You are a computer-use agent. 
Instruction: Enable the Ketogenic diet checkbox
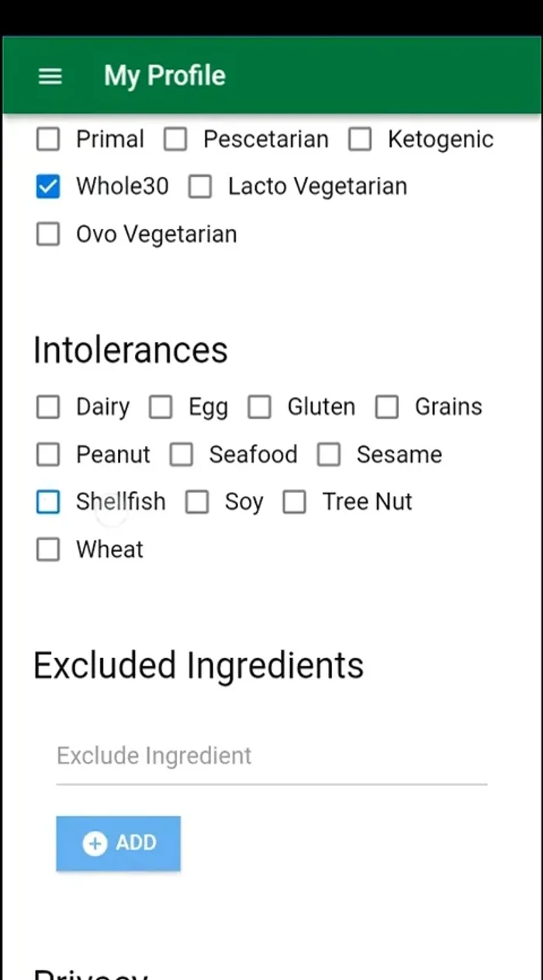360,139
